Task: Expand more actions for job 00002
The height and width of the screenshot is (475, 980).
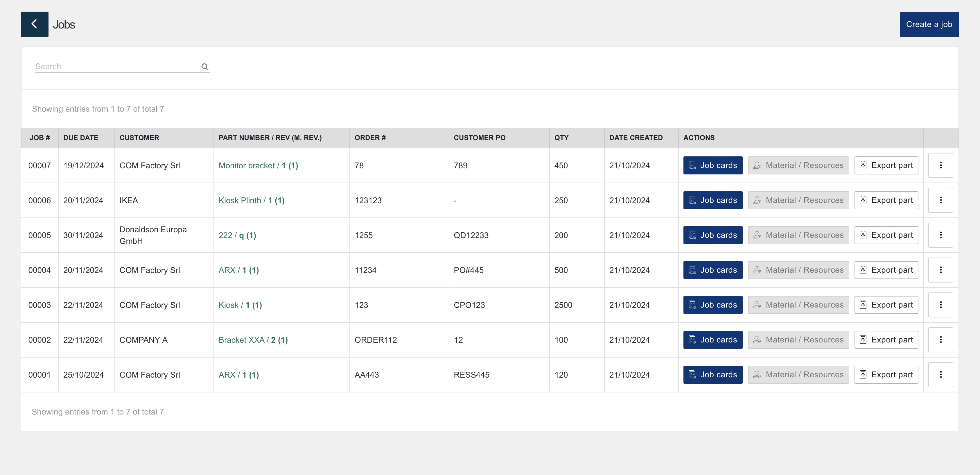Action: pyautogui.click(x=940, y=340)
